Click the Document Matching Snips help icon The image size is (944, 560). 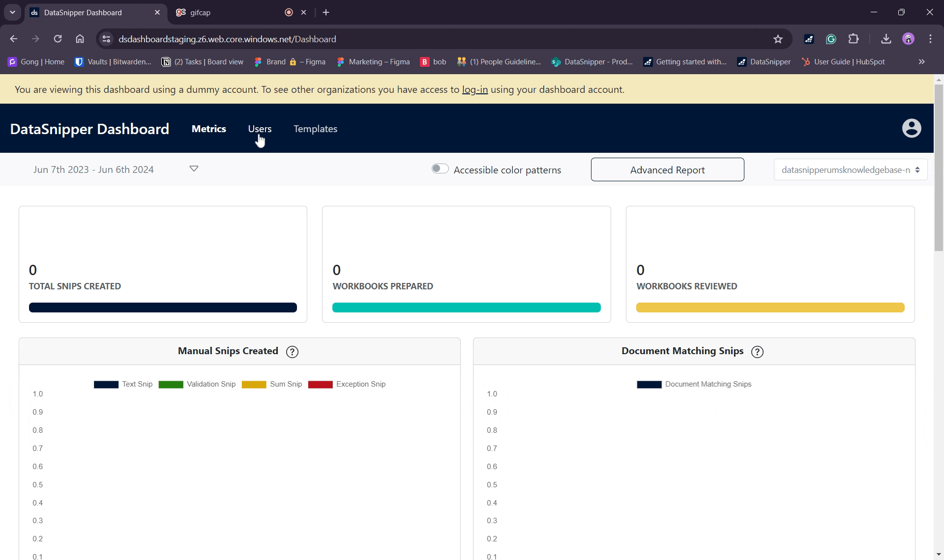pyautogui.click(x=757, y=352)
